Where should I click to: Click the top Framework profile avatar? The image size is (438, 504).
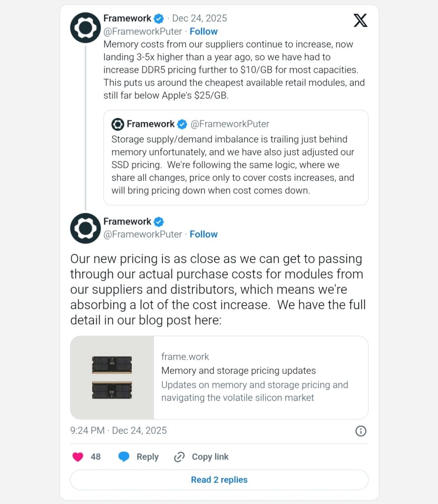coord(86,28)
